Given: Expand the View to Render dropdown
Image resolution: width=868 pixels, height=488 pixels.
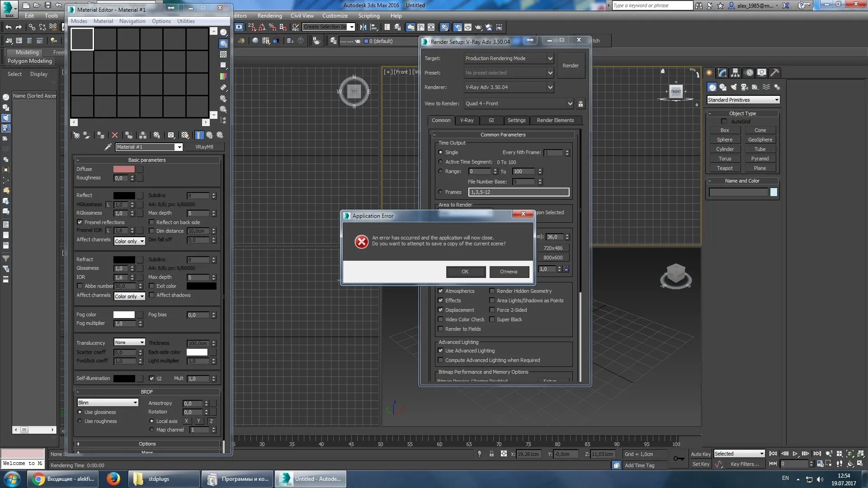Looking at the screenshot, I should coord(571,103).
